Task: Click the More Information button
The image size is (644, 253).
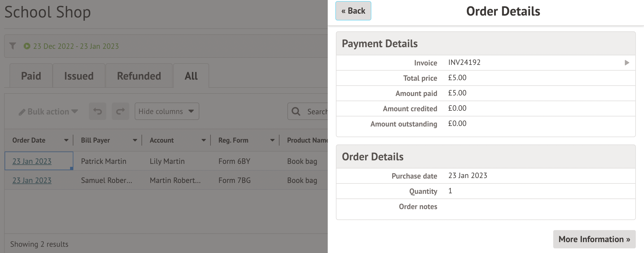Action: point(594,239)
